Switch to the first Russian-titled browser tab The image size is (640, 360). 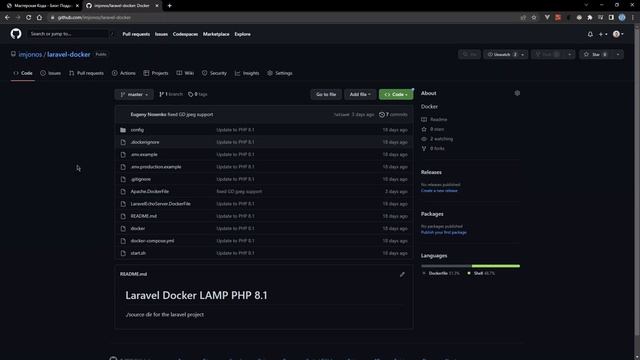42,6
